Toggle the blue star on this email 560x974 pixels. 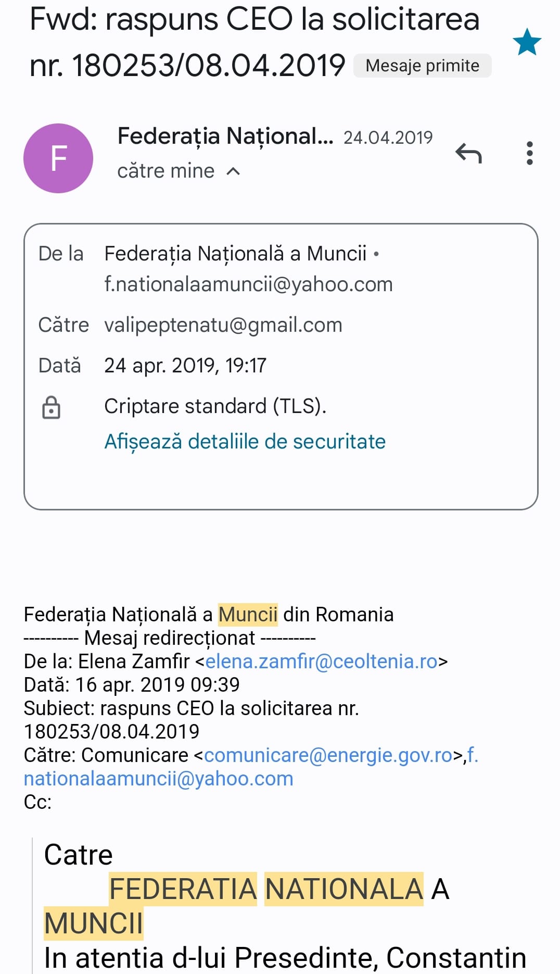pos(527,42)
